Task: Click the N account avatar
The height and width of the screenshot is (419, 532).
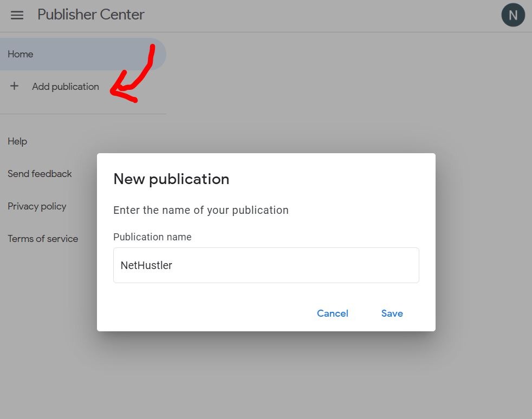Action: tap(512, 15)
